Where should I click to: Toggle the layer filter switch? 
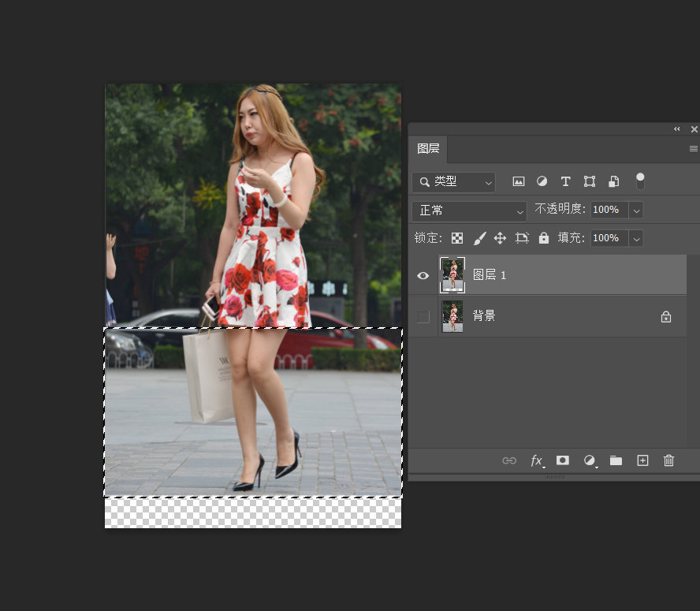(x=640, y=181)
